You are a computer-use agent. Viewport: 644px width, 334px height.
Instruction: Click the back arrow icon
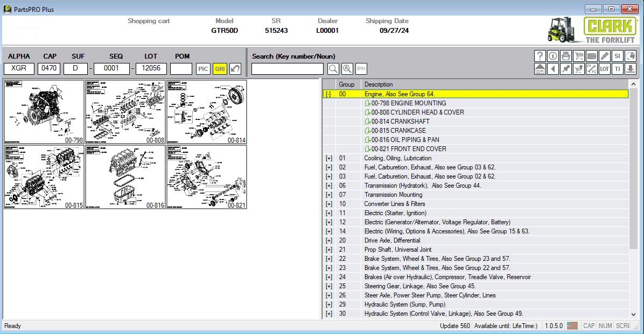click(x=553, y=69)
